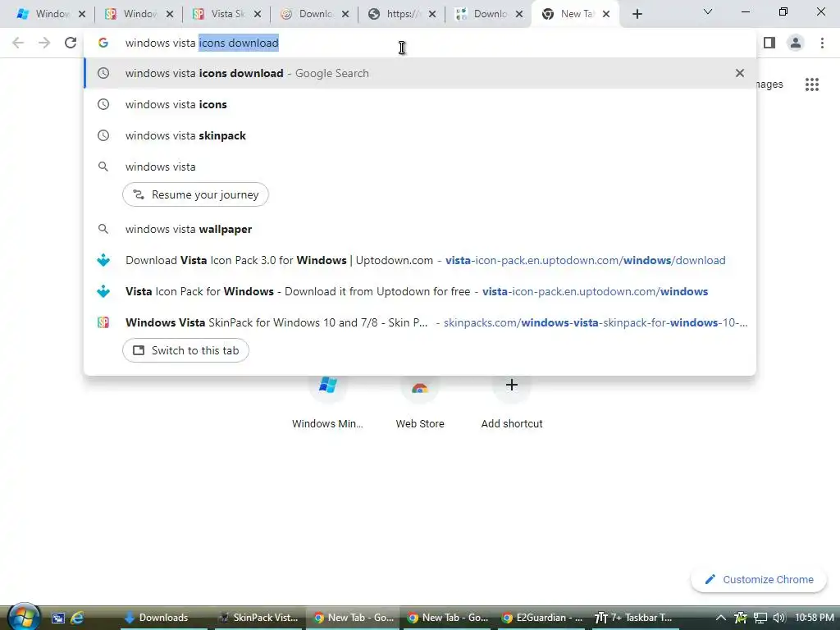840x630 pixels.
Task: Select the plain 'windows vista' search suggestion
Action: tap(421, 167)
